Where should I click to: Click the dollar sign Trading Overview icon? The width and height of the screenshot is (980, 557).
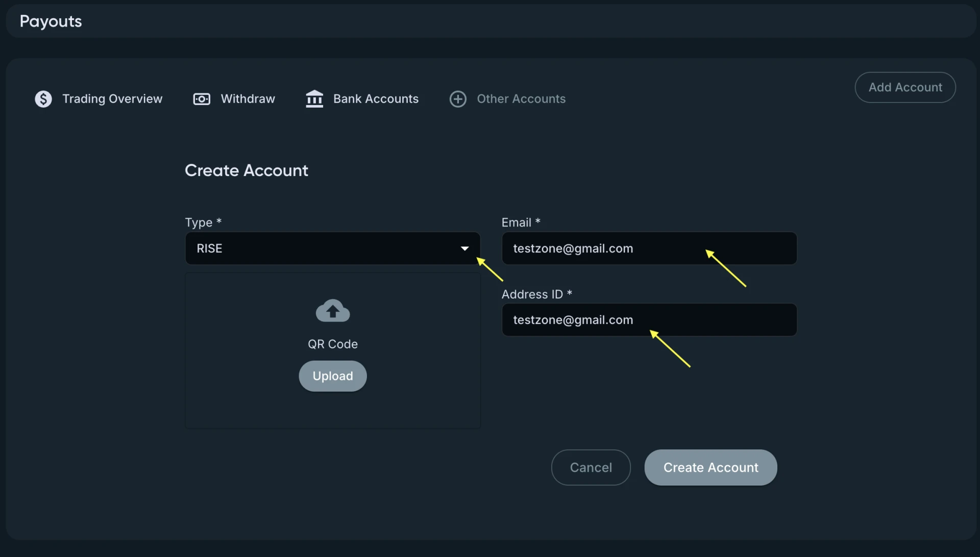(x=43, y=99)
